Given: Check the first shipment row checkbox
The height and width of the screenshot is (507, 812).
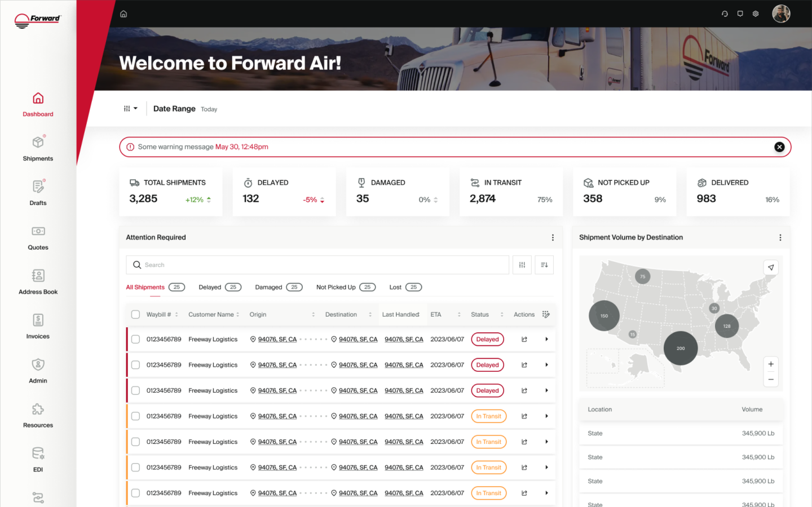Looking at the screenshot, I should click(x=136, y=339).
